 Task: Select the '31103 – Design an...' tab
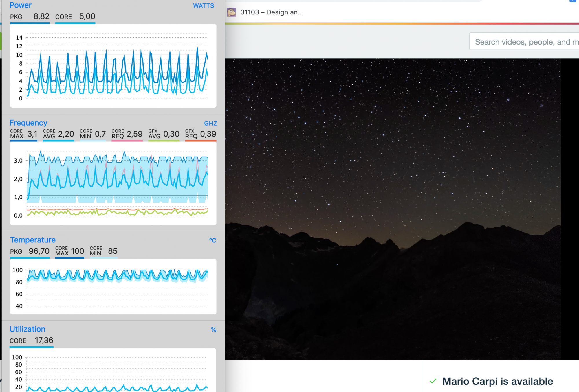pyautogui.click(x=271, y=12)
